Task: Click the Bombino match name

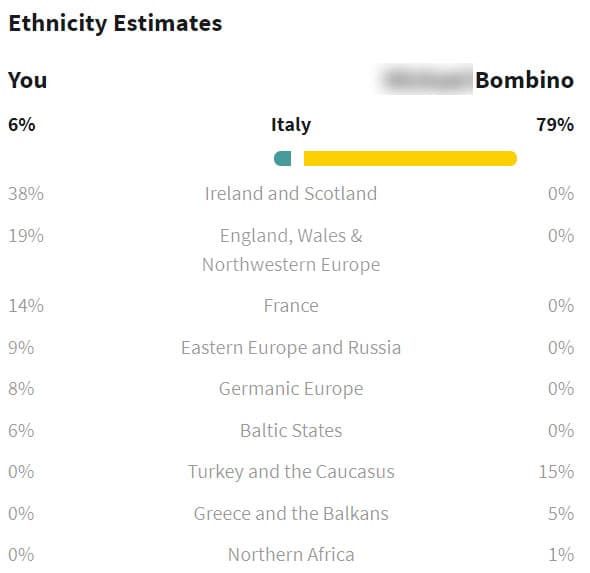Action: (x=525, y=80)
